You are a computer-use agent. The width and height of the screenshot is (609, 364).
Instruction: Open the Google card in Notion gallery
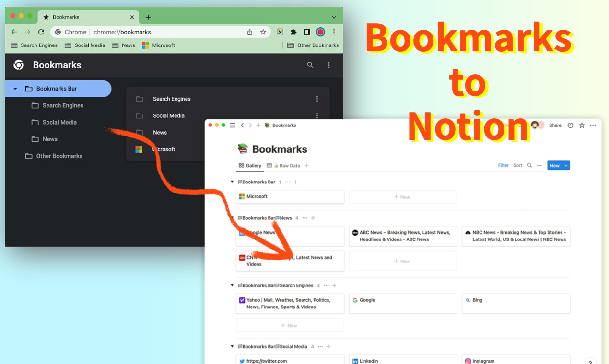(x=403, y=304)
